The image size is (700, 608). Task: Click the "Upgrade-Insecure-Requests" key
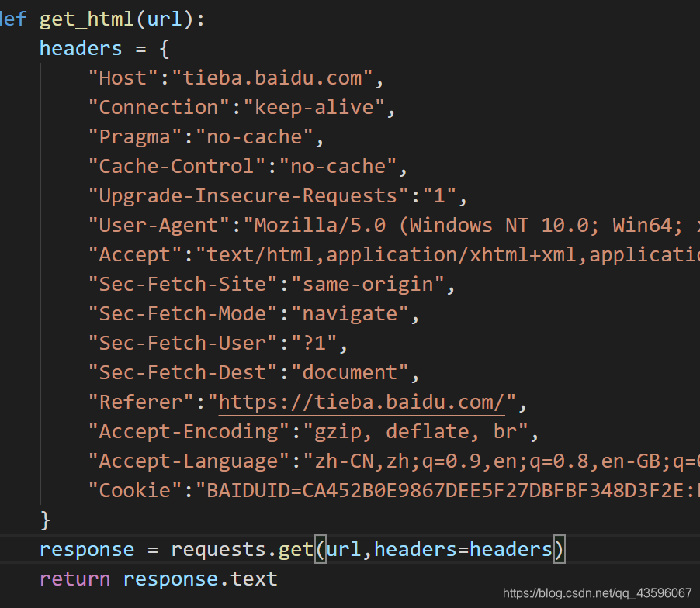[x=248, y=195]
